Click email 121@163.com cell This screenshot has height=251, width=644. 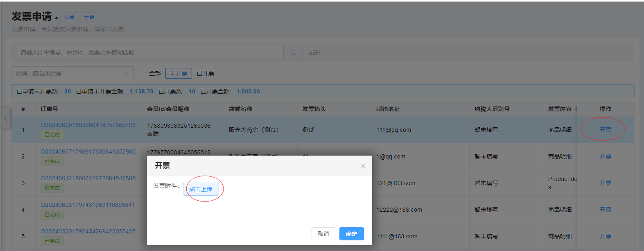(x=395, y=183)
